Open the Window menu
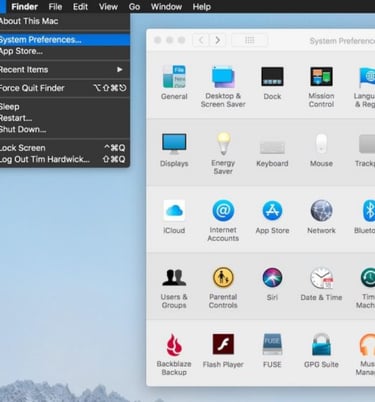This screenshot has height=402, width=375. [x=166, y=7]
